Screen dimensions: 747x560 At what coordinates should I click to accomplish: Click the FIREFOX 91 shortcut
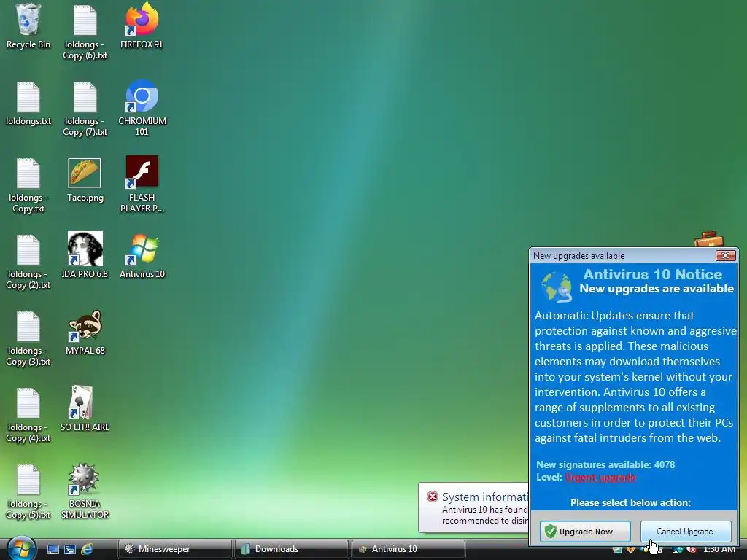pos(142,26)
